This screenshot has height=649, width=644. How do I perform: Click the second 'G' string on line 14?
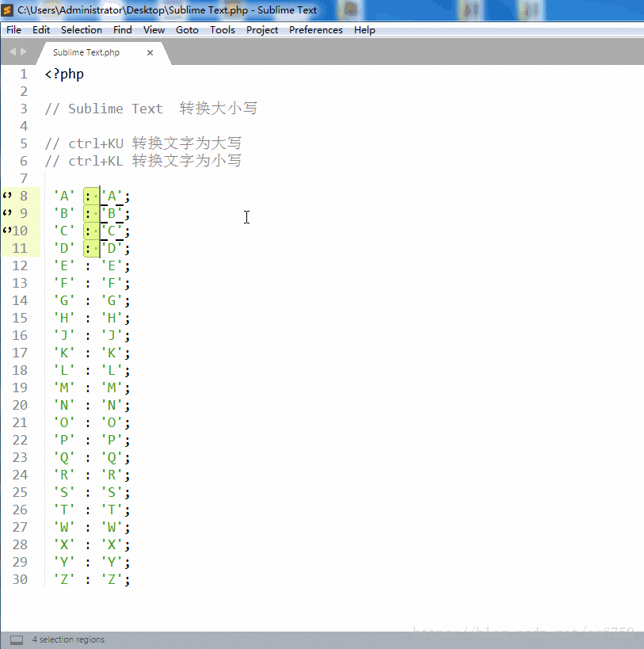click(x=112, y=300)
